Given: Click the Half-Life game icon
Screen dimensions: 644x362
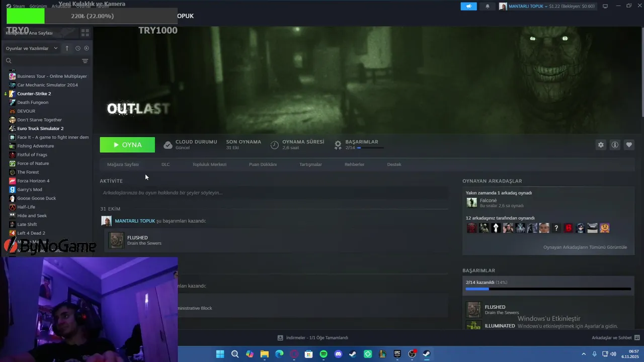Looking at the screenshot, I should pos(13,207).
